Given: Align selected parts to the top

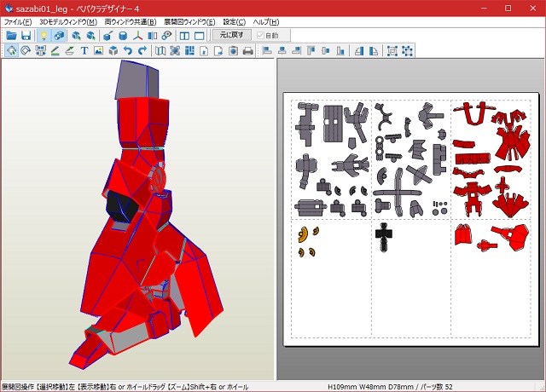Looking at the screenshot, I should coord(311,51).
